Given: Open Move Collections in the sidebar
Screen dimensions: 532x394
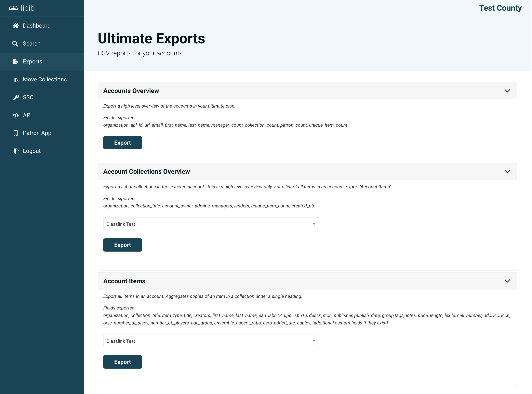Looking at the screenshot, I should [42, 79].
